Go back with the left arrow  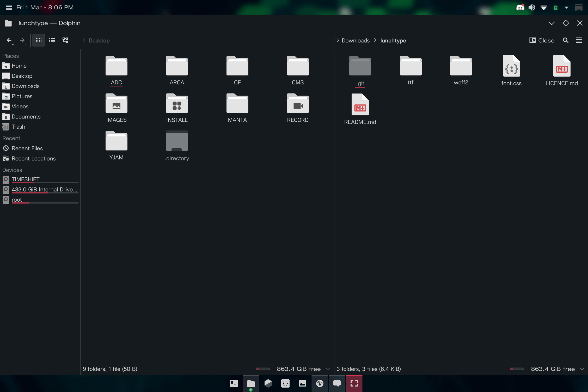9,40
